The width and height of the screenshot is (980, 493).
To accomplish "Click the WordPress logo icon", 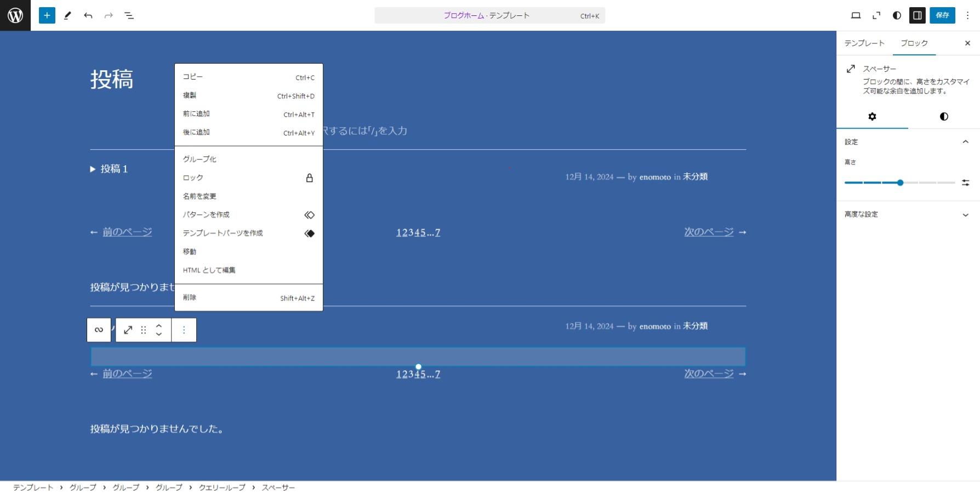I will 15,15.
